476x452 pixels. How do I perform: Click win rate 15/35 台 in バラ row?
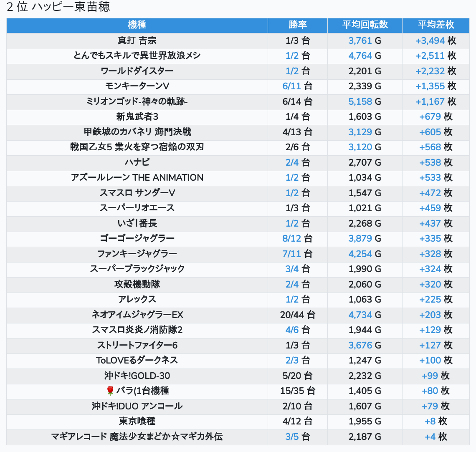point(297,391)
